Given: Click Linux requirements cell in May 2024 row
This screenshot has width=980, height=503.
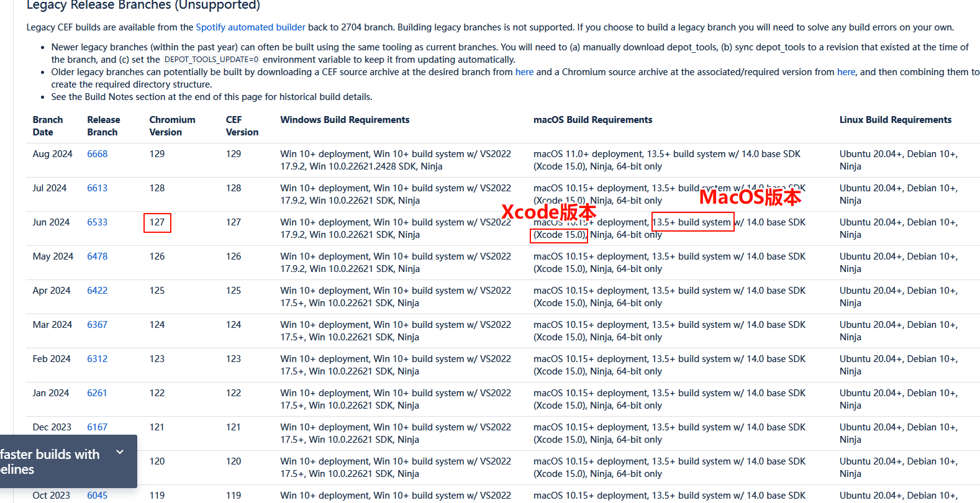Looking at the screenshot, I should click(899, 263).
